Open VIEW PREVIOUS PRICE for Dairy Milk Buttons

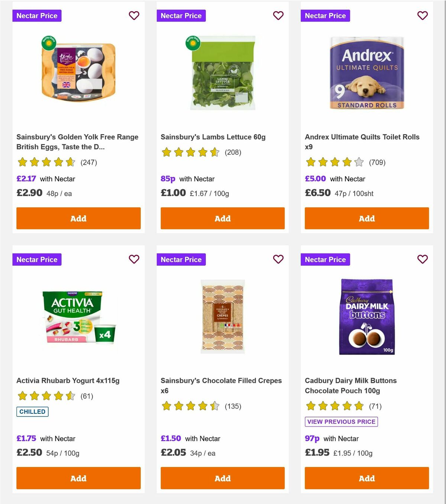coord(341,421)
